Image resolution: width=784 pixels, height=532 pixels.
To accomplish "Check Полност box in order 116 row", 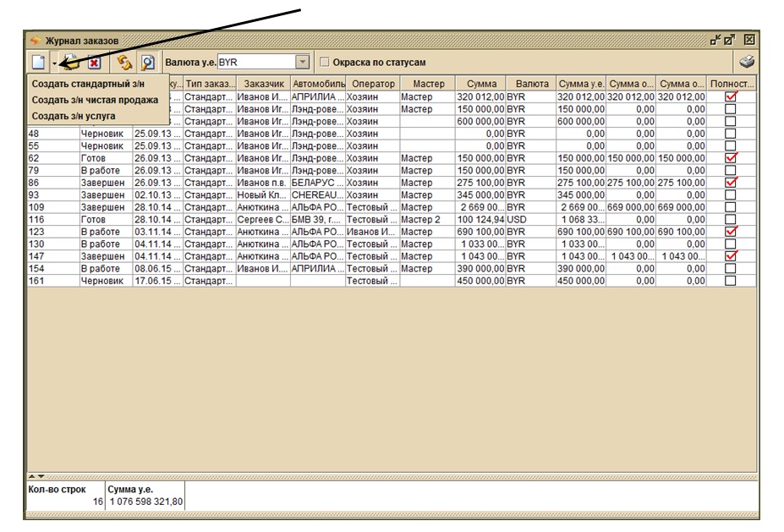I will 731,219.
